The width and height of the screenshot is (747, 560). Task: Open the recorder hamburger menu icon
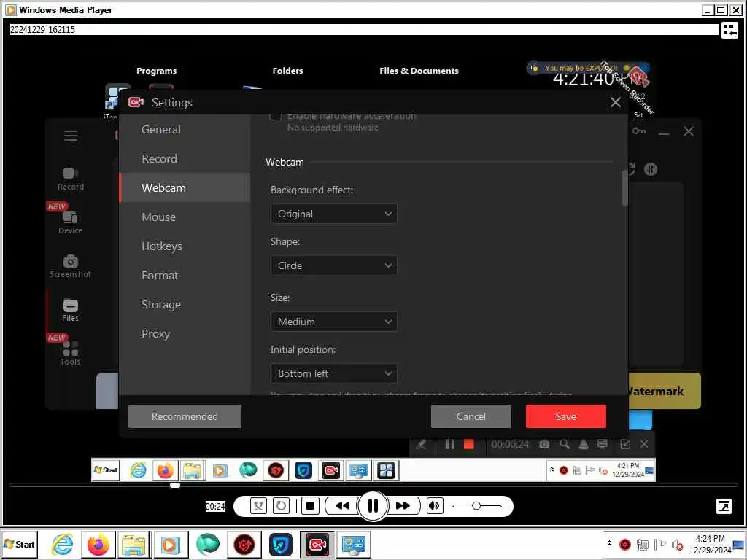[x=71, y=136]
